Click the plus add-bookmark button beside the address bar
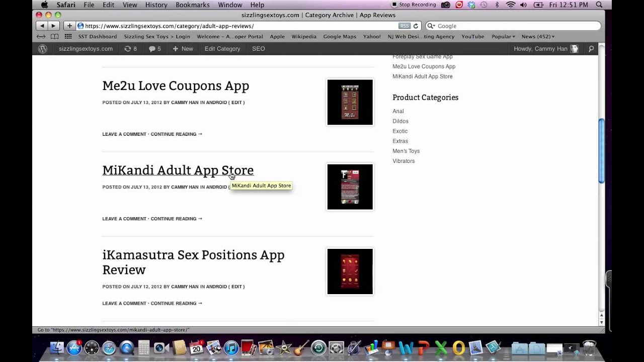The image size is (644, 362). click(69, 26)
